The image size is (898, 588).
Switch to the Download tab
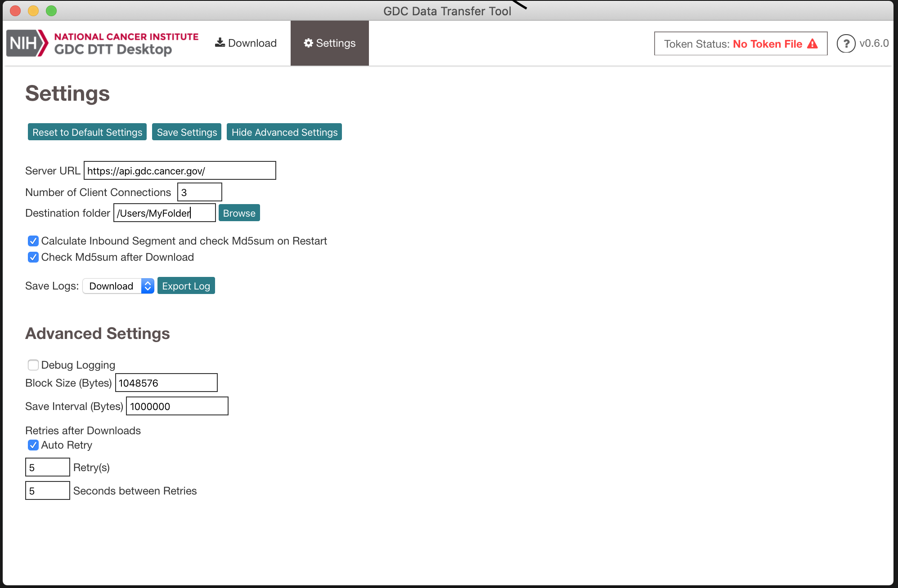[246, 43]
